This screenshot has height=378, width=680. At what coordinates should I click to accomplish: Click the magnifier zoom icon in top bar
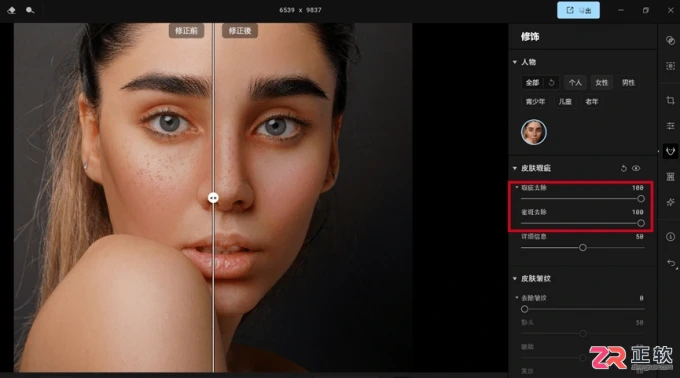coord(30,10)
